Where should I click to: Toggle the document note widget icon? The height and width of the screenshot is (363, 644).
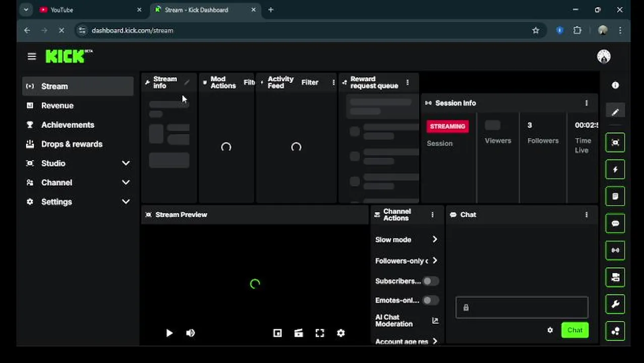pyautogui.click(x=615, y=197)
